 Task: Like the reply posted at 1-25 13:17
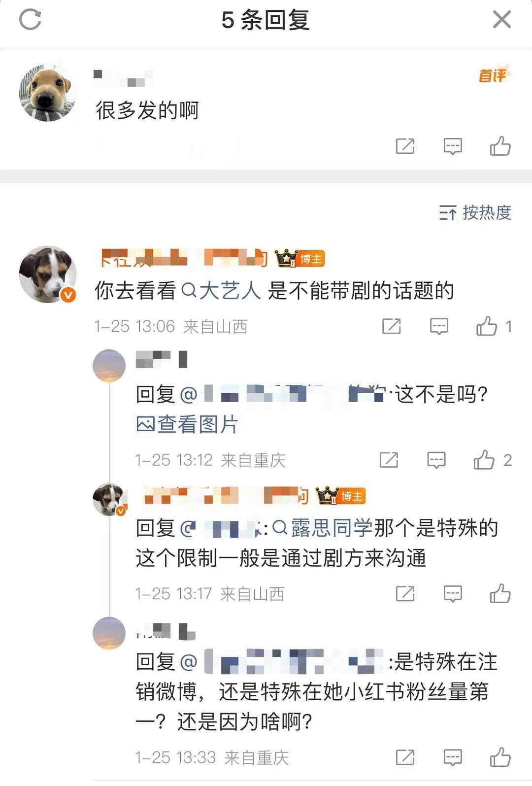coord(500,593)
